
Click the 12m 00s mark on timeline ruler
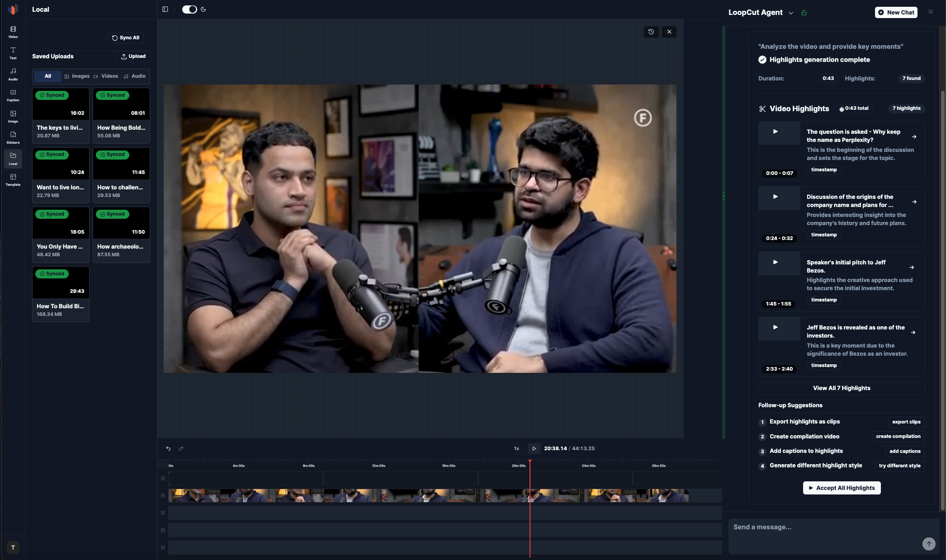coord(378,466)
